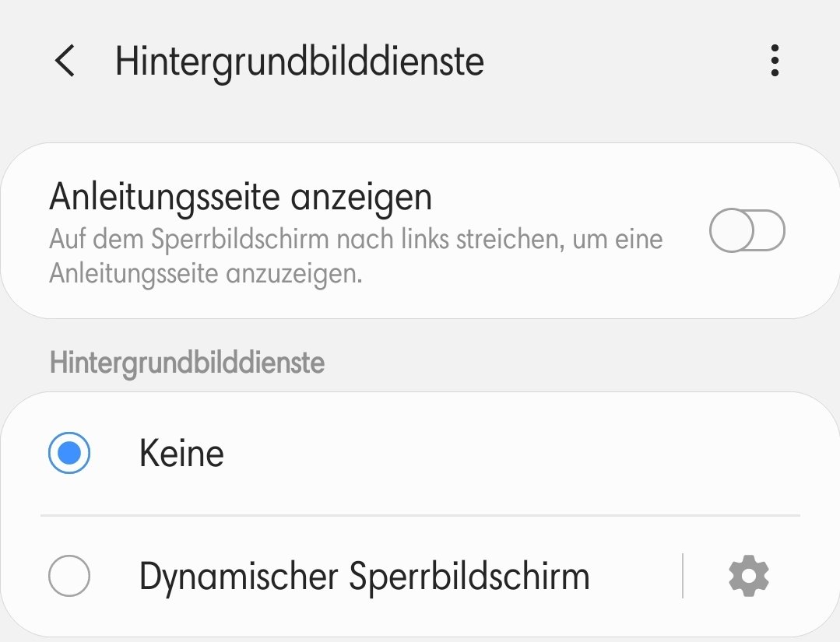Tap the horizontal divider below Keine
The width and height of the screenshot is (840, 642).
[420, 516]
